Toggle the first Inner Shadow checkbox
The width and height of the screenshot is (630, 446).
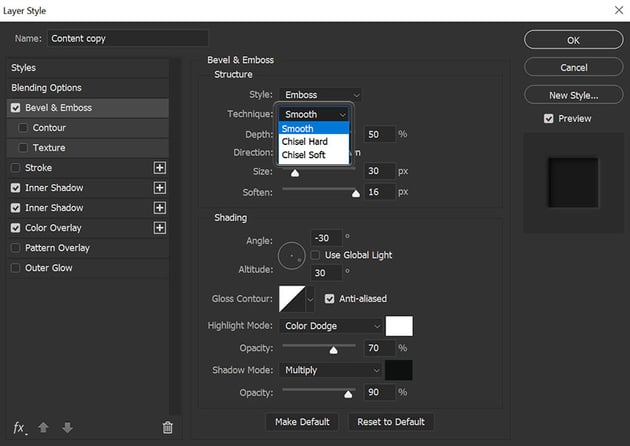pyautogui.click(x=16, y=188)
